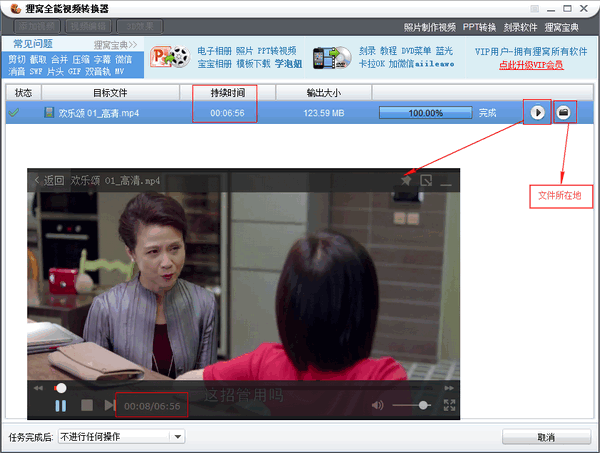Click the 输出大小 column header
600x453 pixels.
click(323, 93)
